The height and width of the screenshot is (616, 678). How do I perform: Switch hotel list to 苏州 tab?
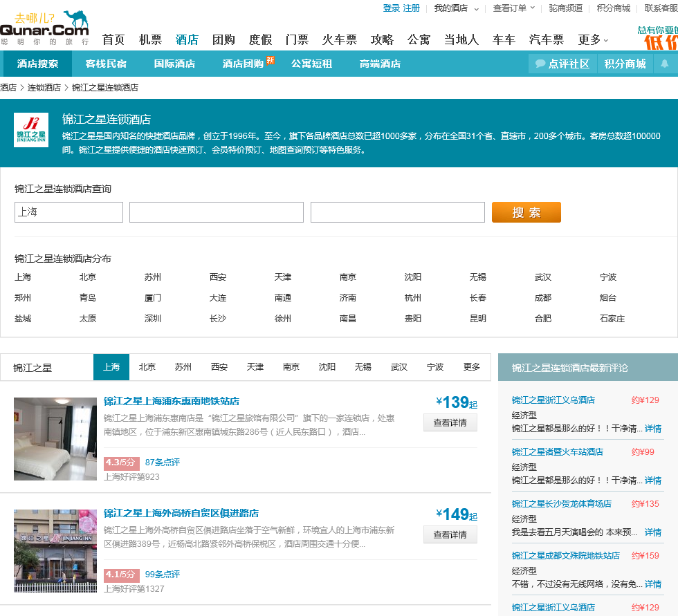click(x=183, y=366)
